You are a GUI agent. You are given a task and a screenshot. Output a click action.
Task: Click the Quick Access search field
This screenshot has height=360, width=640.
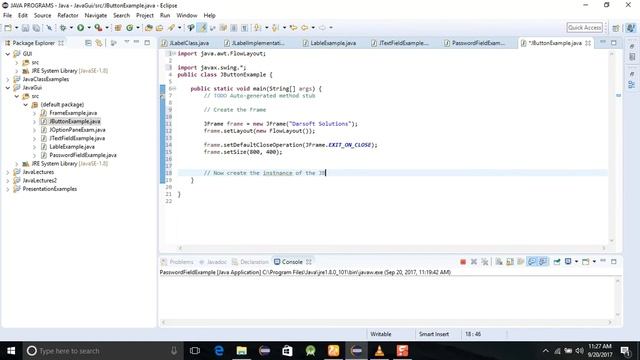click(x=584, y=28)
